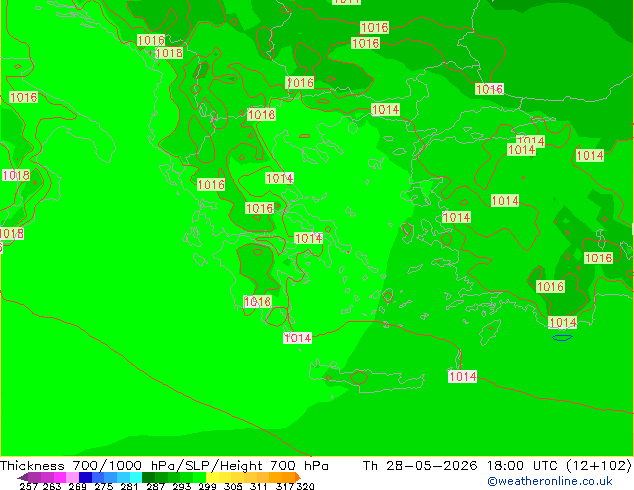
Task: Click the legend value 293
Action: [x=182, y=486]
